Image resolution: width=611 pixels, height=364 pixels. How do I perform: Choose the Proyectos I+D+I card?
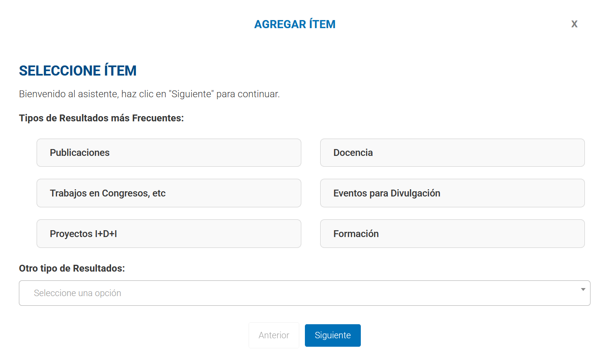point(169,234)
